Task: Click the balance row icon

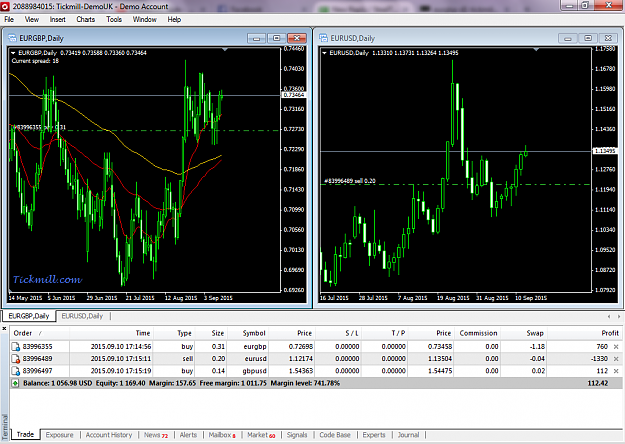Action: [15, 383]
